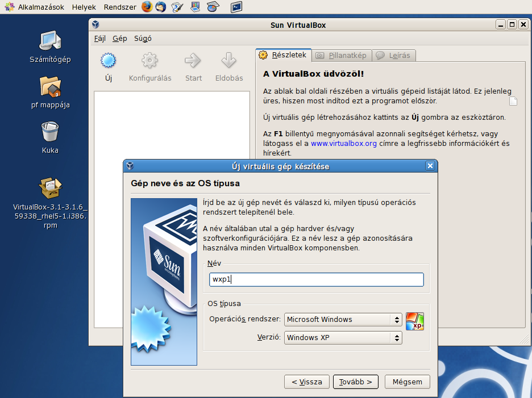The height and width of the screenshot is (398, 532).
Task: Open the Gép menu
Action: click(x=120, y=39)
